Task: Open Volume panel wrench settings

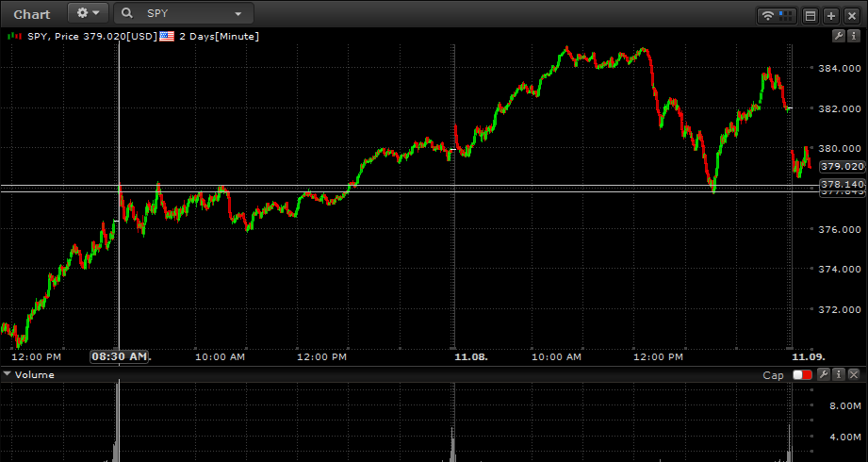Action: tap(824, 374)
